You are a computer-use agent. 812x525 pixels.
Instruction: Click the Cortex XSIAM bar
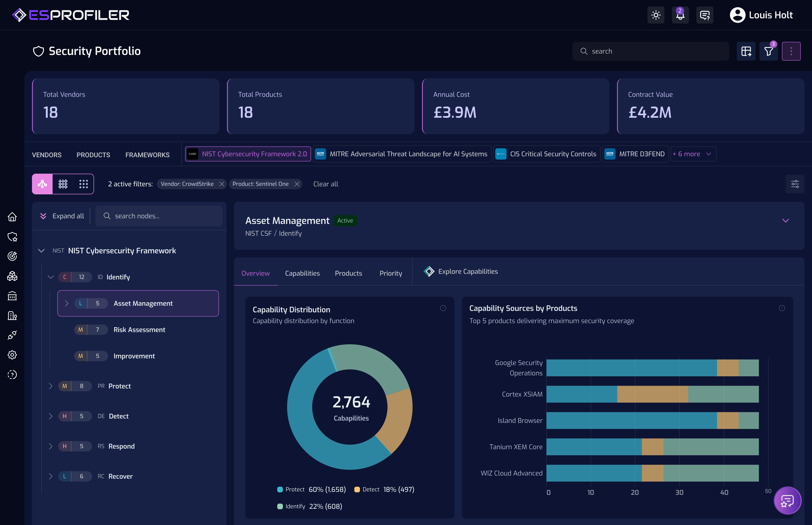point(653,394)
